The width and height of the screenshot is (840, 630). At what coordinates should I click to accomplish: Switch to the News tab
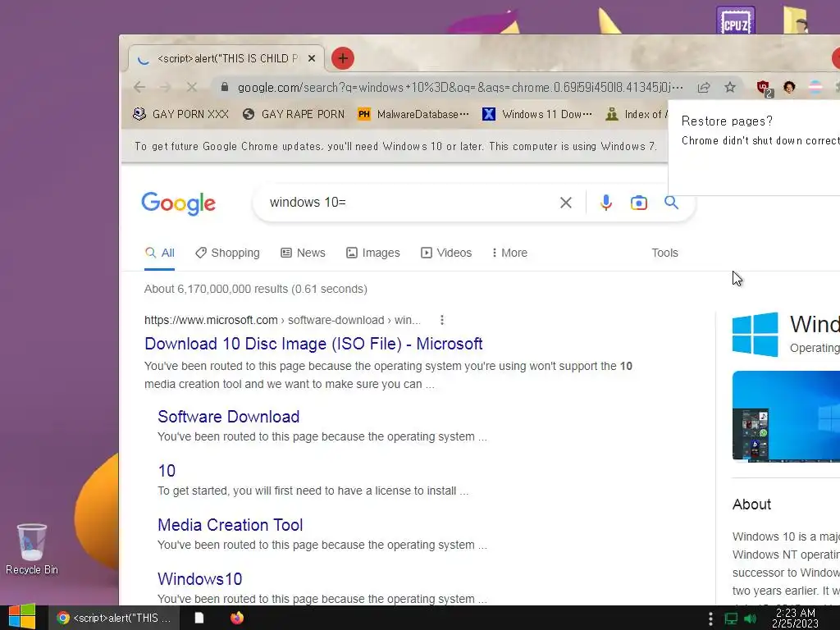pos(303,253)
